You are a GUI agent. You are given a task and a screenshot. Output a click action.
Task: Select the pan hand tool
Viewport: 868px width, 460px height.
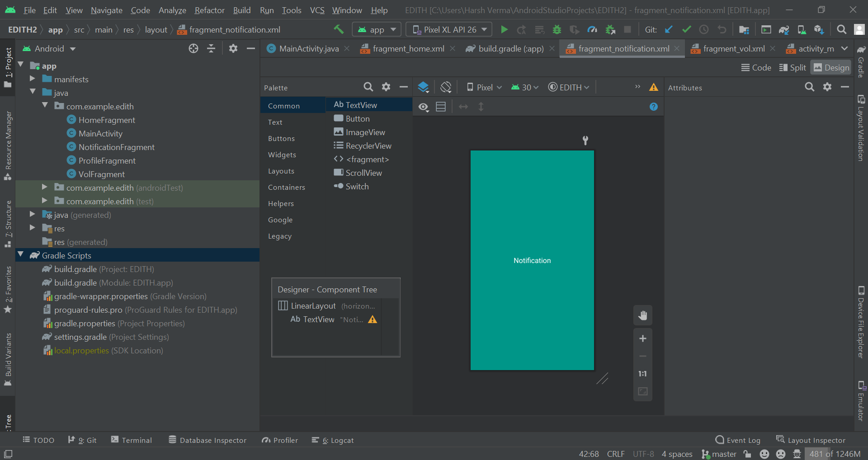(x=642, y=315)
